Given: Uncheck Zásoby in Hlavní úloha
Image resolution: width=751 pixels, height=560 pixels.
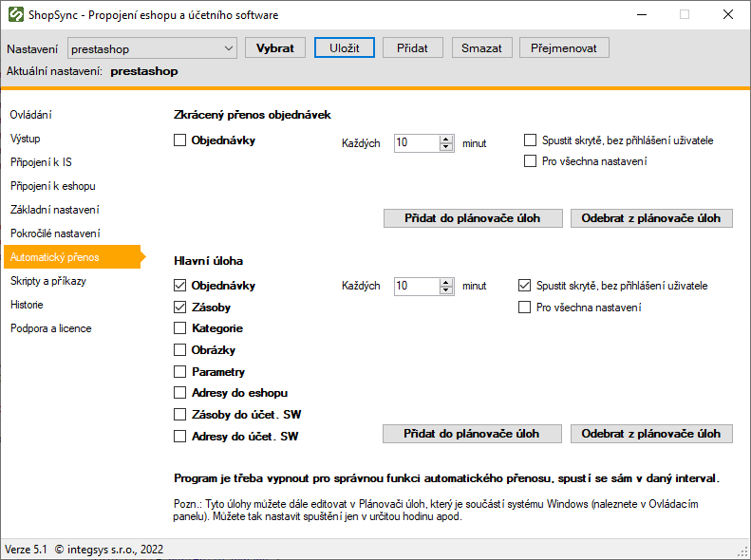Looking at the screenshot, I should click(x=180, y=308).
